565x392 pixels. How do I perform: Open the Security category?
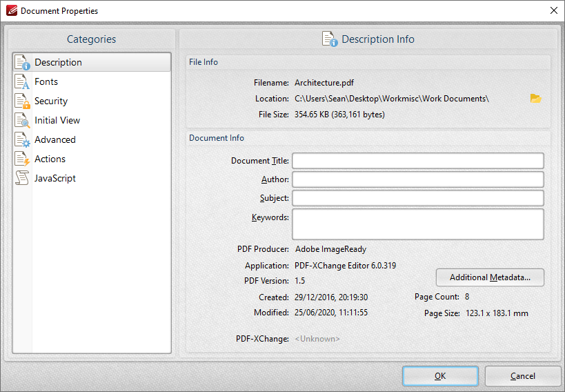click(92, 101)
